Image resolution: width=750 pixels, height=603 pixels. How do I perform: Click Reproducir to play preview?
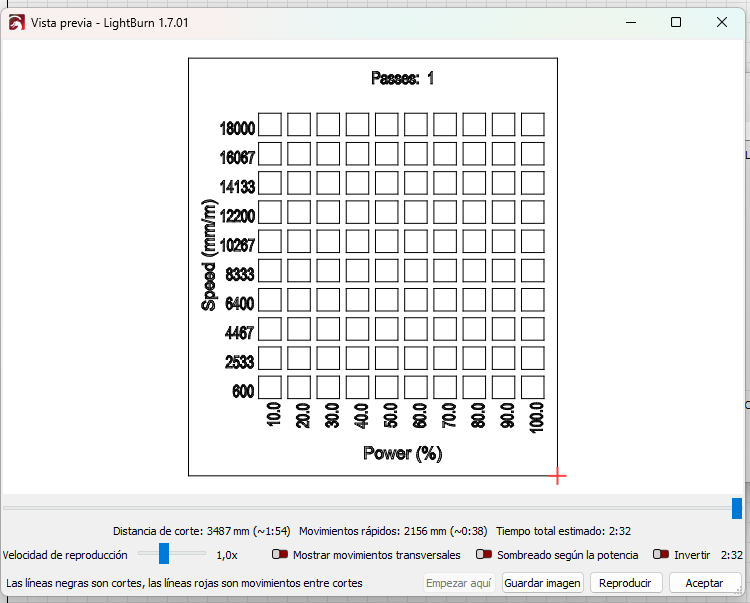tap(625, 583)
